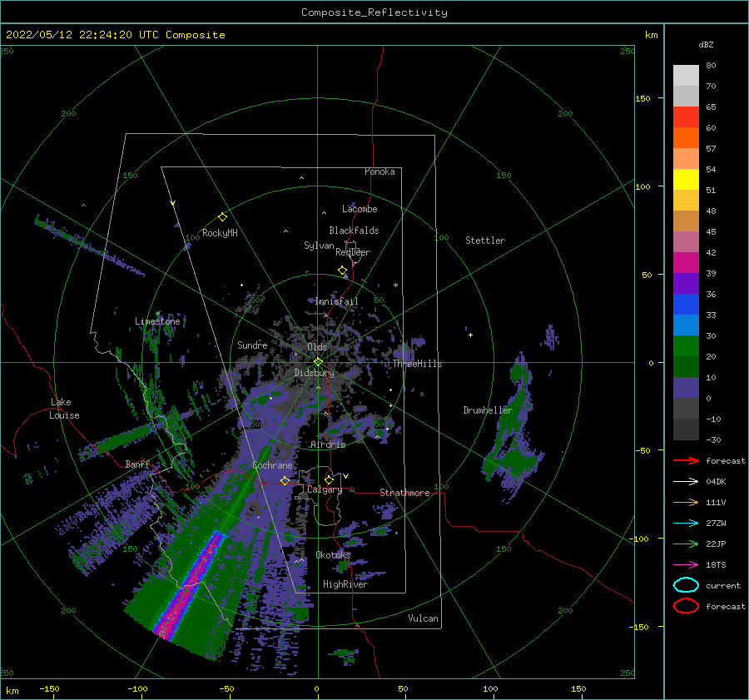Viewport: 749px width, 700px height.
Task: Select the yellow diamond marker near RockyMH
Action: [x=222, y=217]
